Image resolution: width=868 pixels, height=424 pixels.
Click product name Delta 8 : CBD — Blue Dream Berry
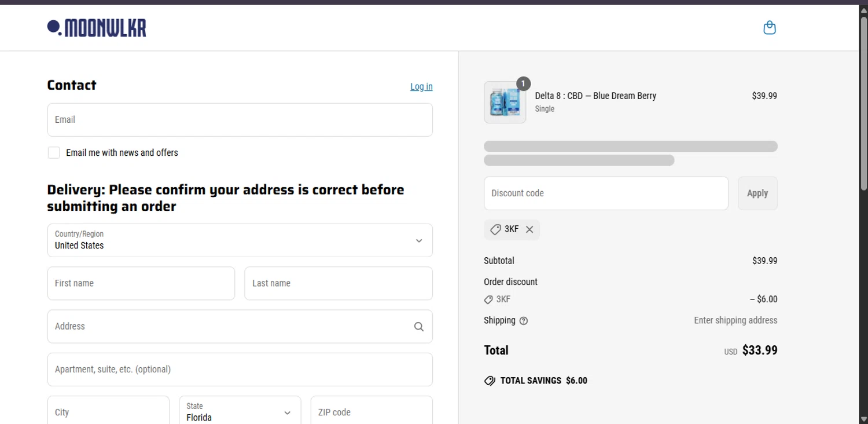[595, 96]
